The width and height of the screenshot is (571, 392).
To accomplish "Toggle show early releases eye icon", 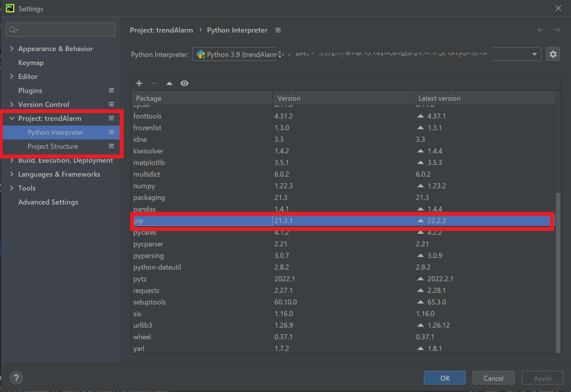I will pyautogui.click(x=185, y=83).
